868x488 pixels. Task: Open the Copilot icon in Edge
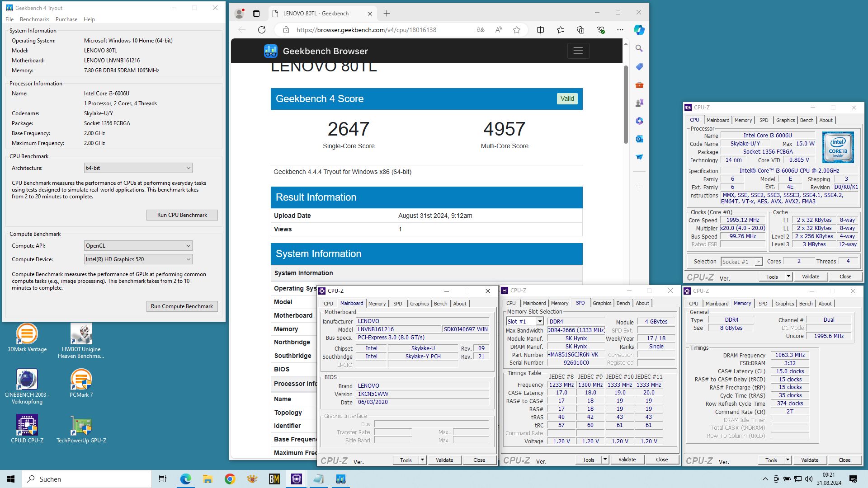pos(639,30)
